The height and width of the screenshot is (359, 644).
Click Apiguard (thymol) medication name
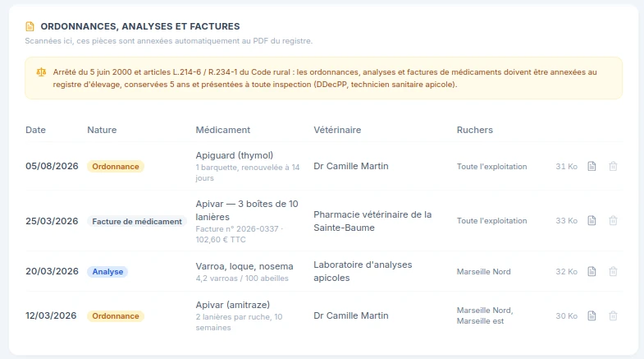tap(234, 155)
